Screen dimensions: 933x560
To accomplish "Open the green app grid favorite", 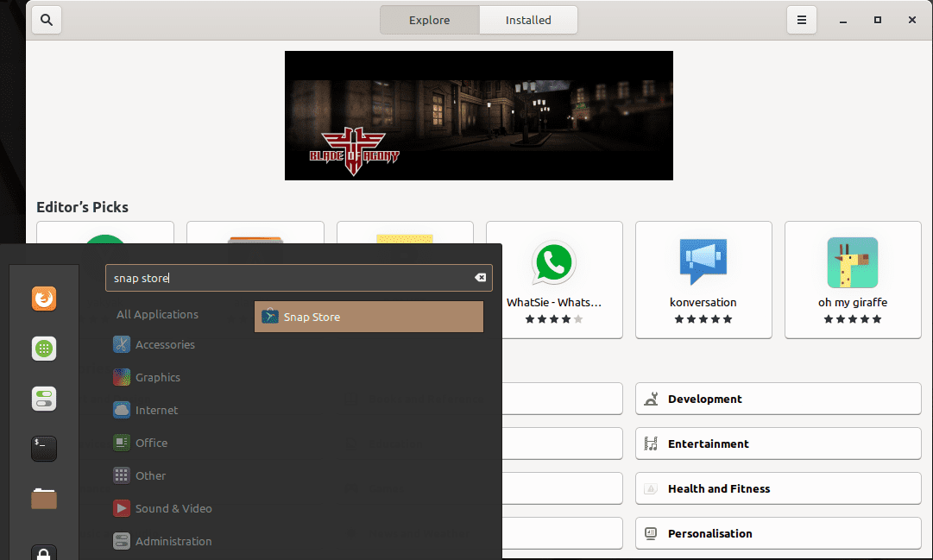I will [44, 349].
